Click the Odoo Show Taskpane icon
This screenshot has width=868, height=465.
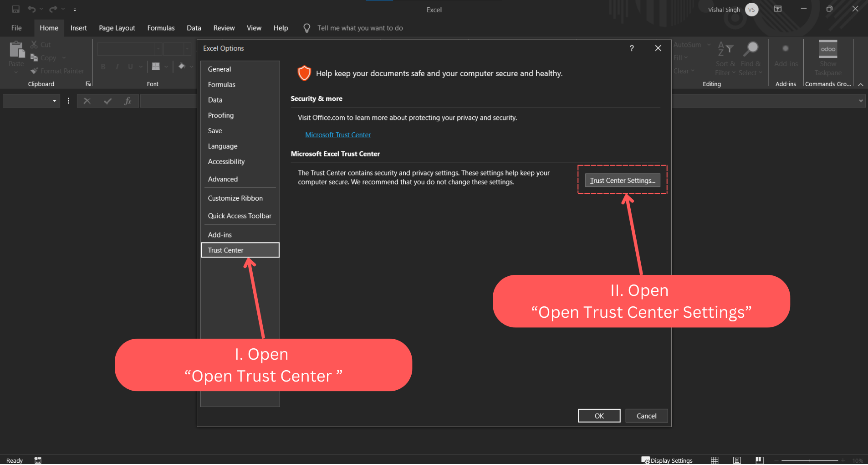coord(828,49)
